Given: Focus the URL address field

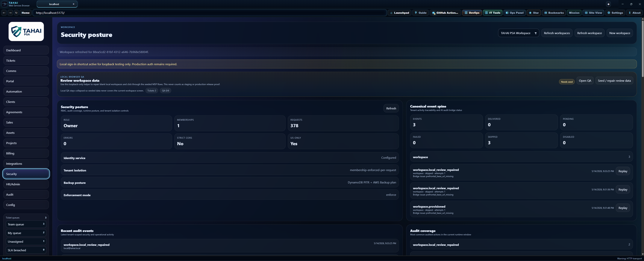Looking at the screenshot, I should (x=210, y=13).
